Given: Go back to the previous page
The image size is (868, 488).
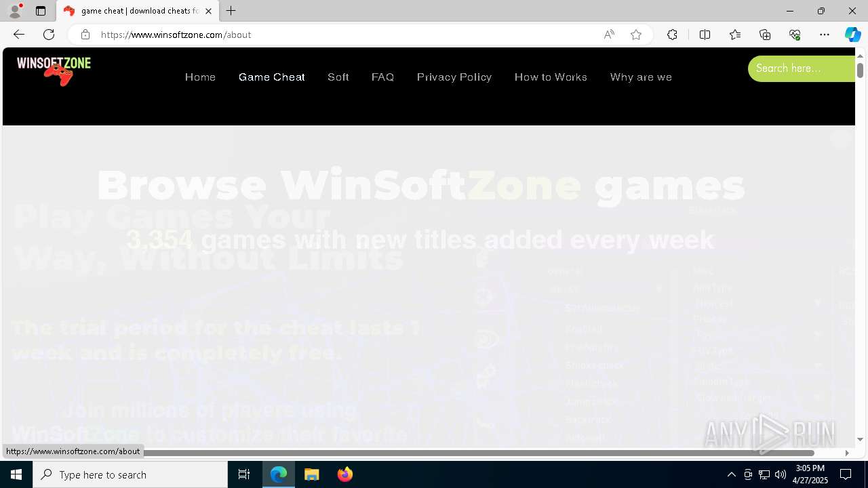Looking at the screenshot, I should pyautogui.click(x=19, y=35).
